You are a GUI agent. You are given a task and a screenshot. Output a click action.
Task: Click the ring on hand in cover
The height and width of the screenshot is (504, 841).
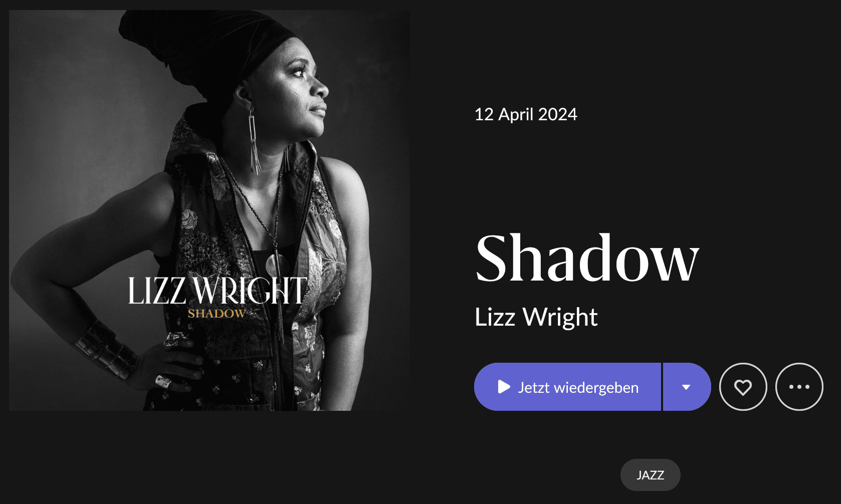pos(163,382)
